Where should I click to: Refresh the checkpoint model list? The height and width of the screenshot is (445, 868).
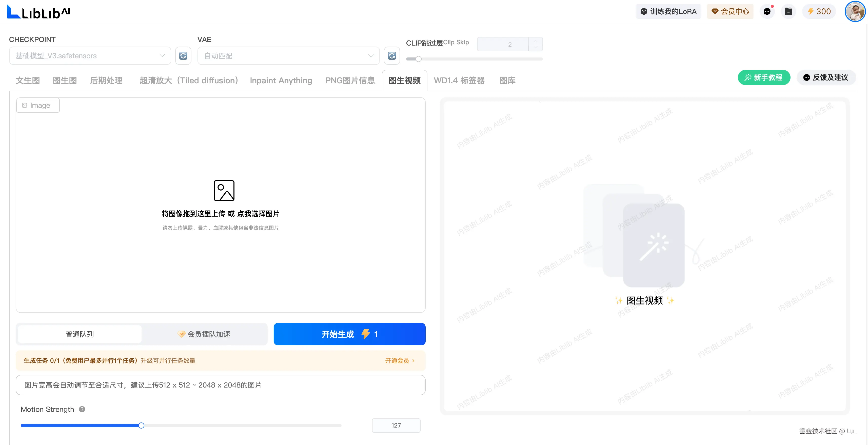183,56
